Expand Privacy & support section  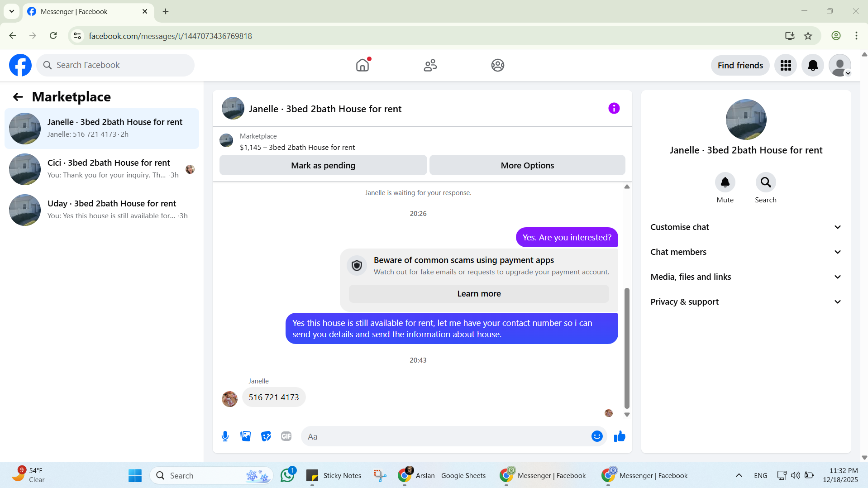coord(746,302)
